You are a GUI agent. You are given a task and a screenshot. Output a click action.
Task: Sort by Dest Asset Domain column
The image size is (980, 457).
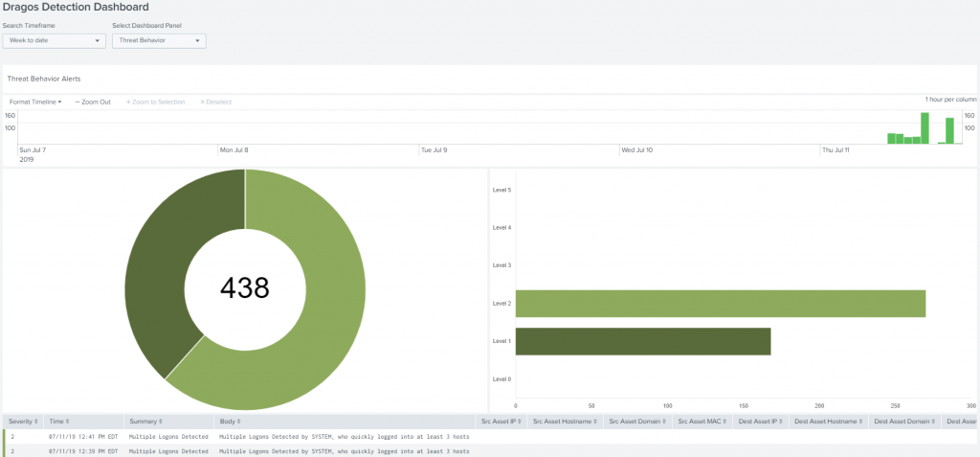point(904,422)
